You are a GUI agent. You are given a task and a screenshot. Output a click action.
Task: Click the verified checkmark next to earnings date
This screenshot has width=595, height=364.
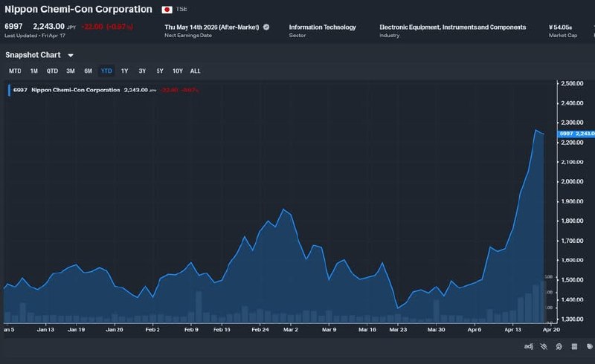tap(266, 27)
